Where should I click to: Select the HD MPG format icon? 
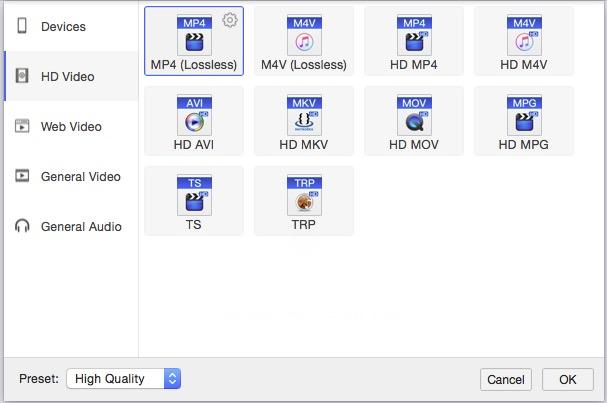click(x=524, y=115)
